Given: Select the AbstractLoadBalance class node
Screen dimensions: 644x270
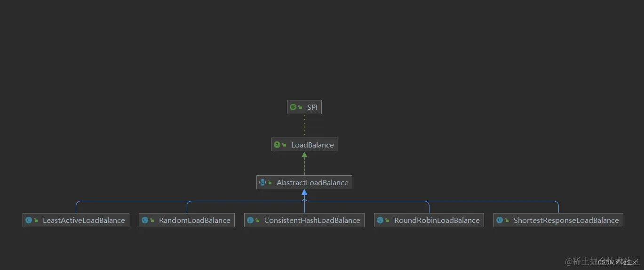Looking at the screenshot, I should pyautogui.click(x=304, y=182).
